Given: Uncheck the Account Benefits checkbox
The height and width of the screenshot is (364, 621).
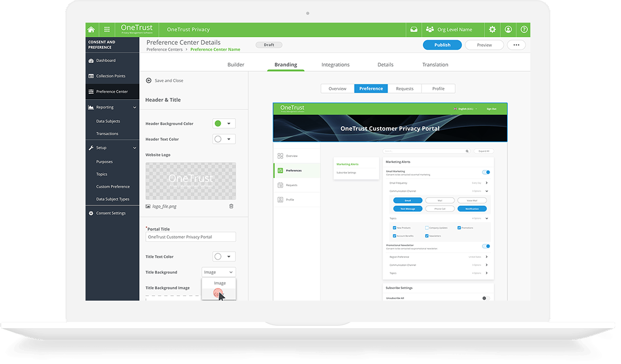Looking at the screenshot, I should pos(394,236).
